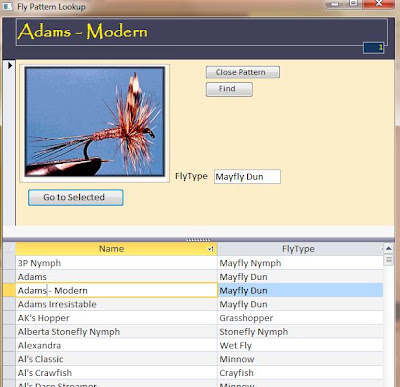The width and height of the screenshot is (400, 387).
Task: Select the Adams Irresistable row name
Action: point(116,304)
